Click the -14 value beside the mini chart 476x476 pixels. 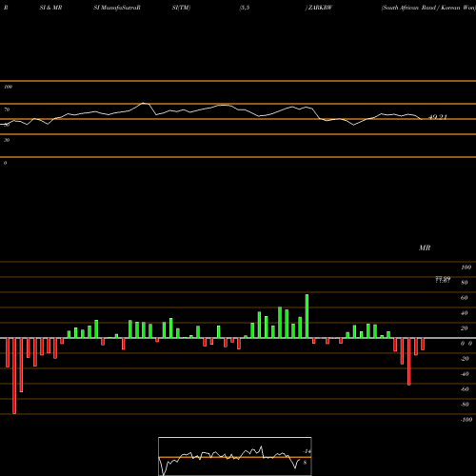pos(307,451)
